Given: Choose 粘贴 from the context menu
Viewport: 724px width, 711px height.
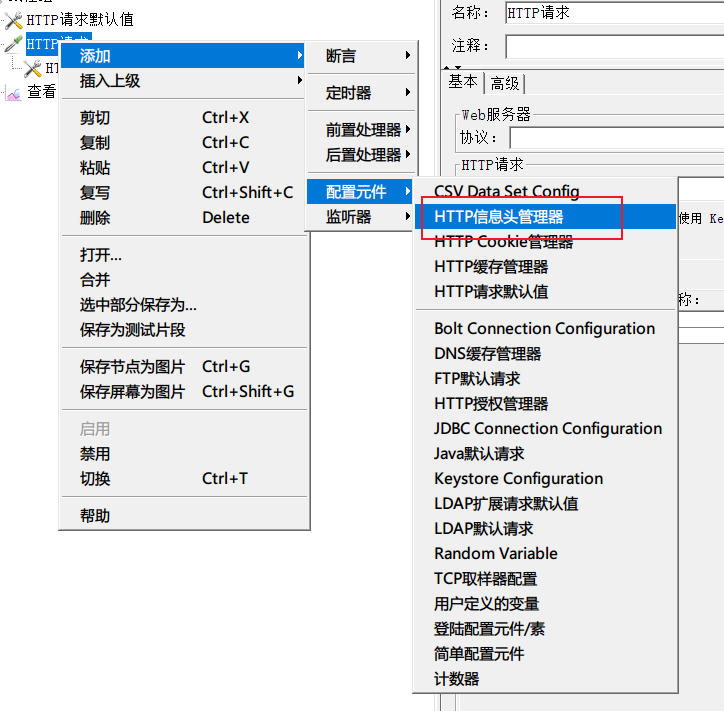Looking at the screenshot, I should pos(185,168).
